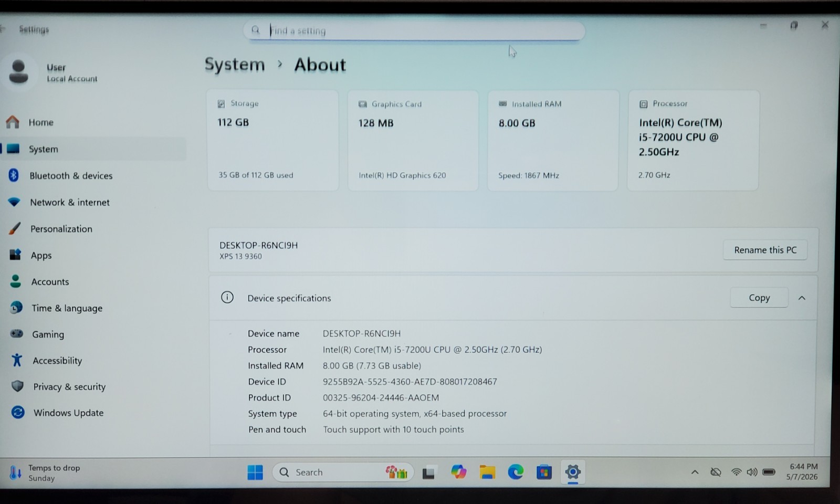The image size is (840, 504).
Task: Open Microsoft Store from the taskbar
Action: click(x=544, y=472)
